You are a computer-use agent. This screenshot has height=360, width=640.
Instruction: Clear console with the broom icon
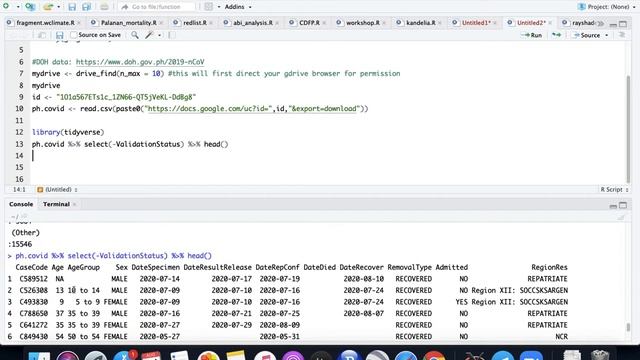click(621, 217)
